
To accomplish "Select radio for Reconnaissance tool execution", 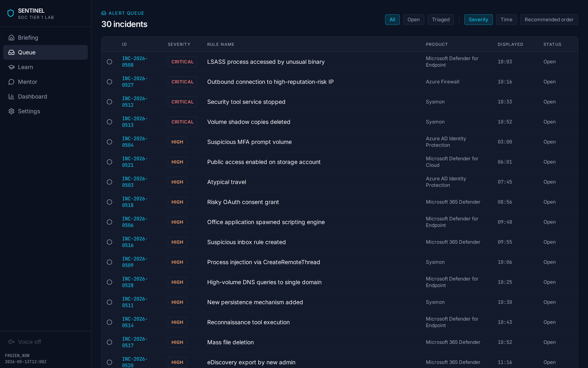I will (109, 322).
